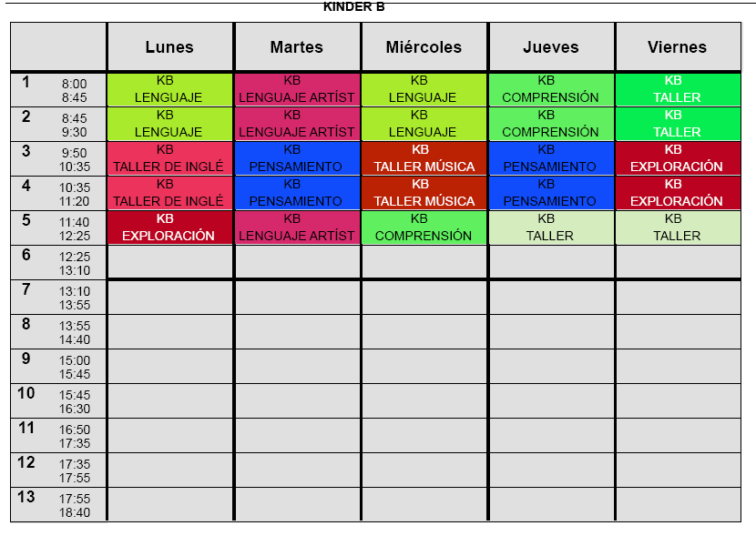The image size is (756, 536).
Task: Click Miércoles period 5 COMPRENSIÓN cell
Action: click(x=424, y=228)
